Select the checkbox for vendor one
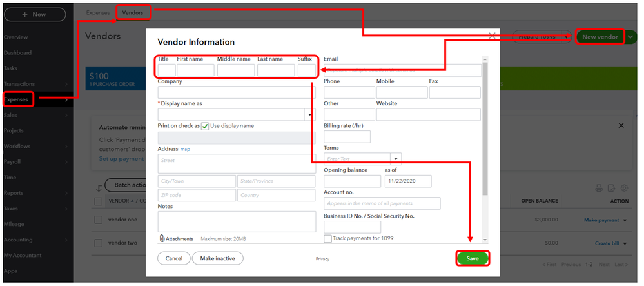Image resolution: width=644 pixels, height=286 pixels. click(99, 220)
